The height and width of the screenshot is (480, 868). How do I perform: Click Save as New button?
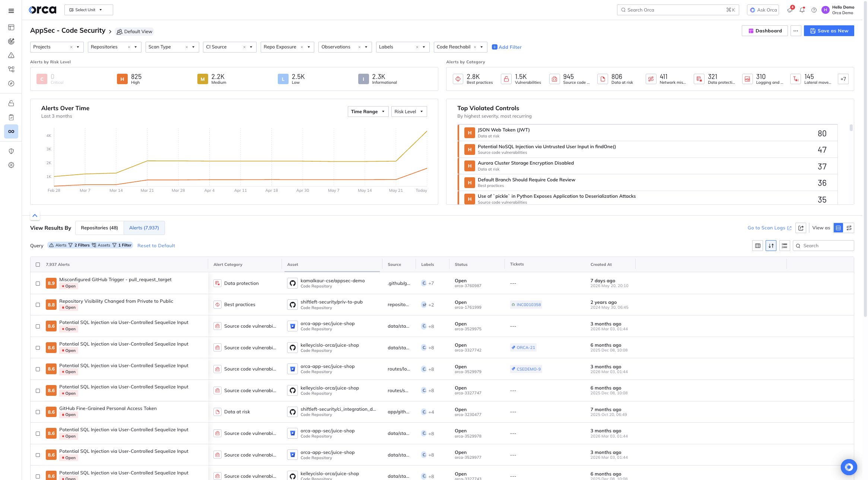tap(829, 31)
